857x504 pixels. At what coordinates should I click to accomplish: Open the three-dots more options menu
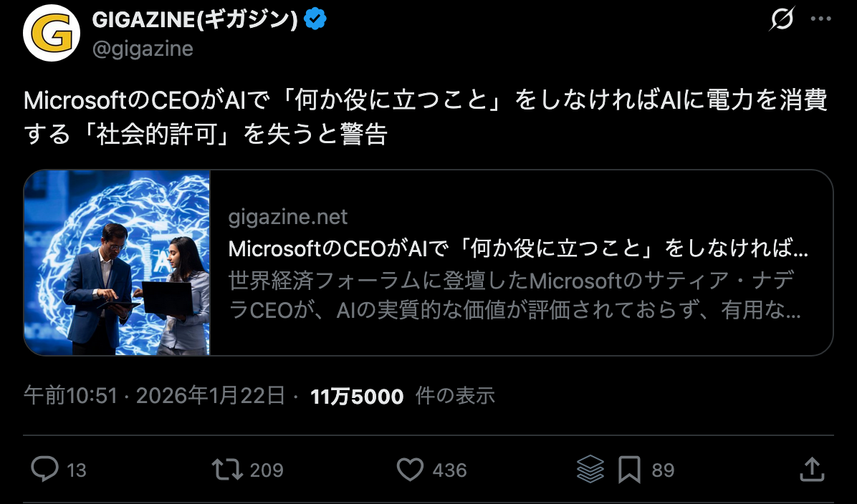820,20
